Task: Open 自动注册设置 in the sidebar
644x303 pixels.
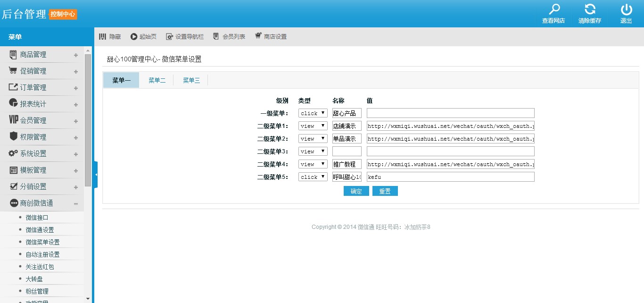Action: pos(43,254)
